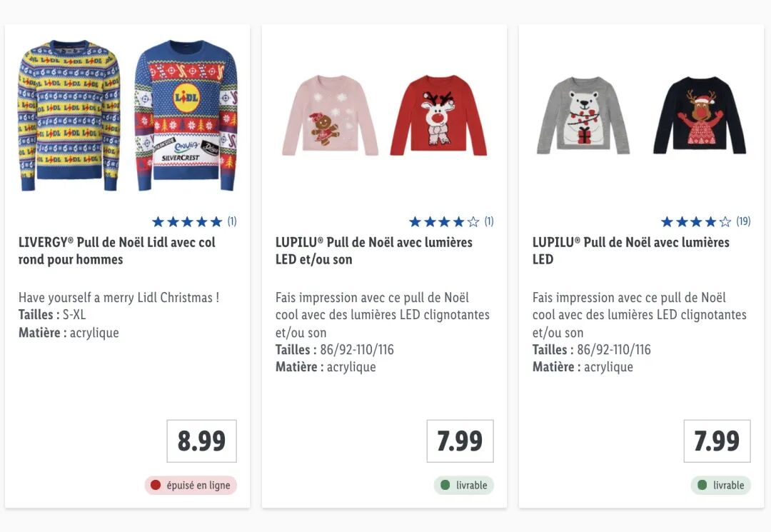
Task: Select the 7.99 price of LED et/ou son pull
Action: click(x=460, y=441)
